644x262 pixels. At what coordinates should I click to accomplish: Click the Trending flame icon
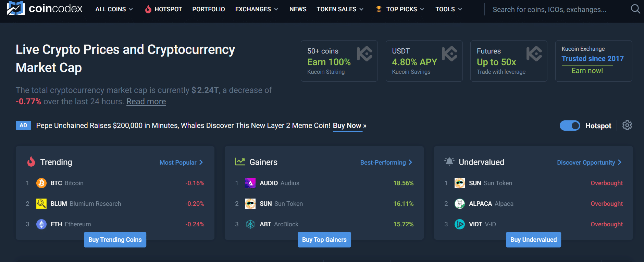click(31, 162)
